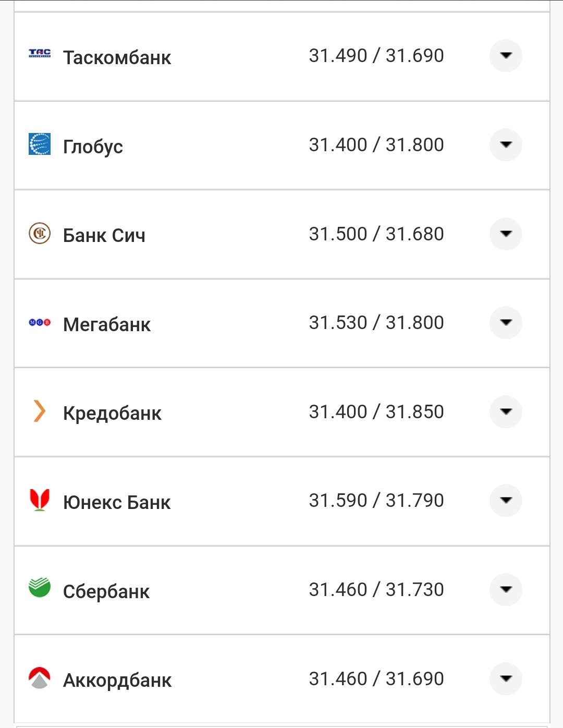This screenshot has height=728, width=563.
Task: Open the Аккордбанк details arrow
Action: pos(506,678)
